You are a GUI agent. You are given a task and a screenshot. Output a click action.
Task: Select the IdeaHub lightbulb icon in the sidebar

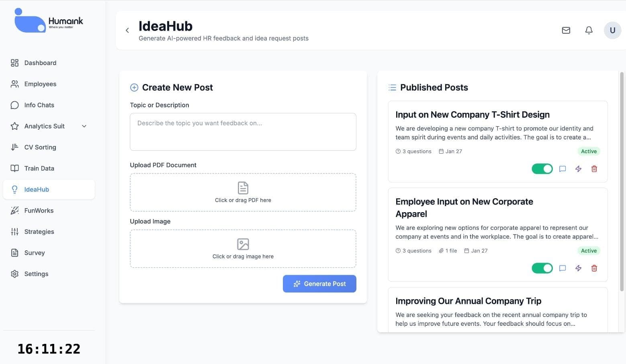pos(14,189)
